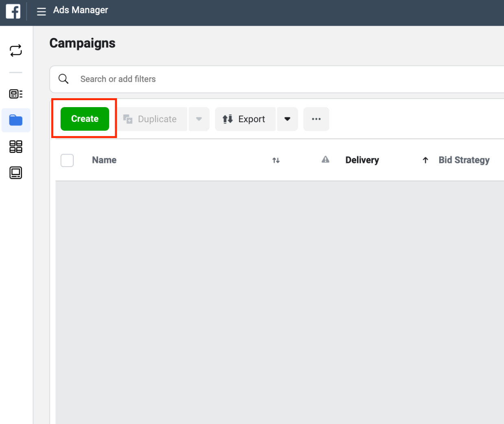
Task: Open the four-square grid sidebar icon
Action: (16, 147)
